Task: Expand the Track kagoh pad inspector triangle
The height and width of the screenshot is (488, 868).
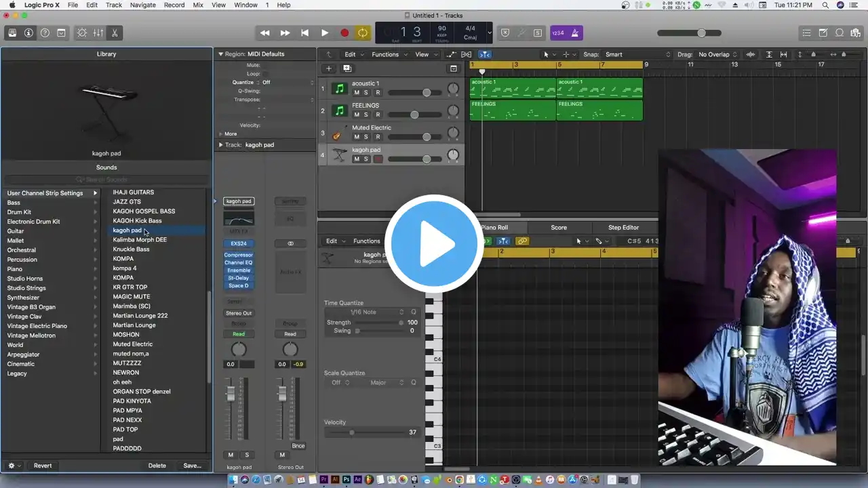Action: [220, 145]
